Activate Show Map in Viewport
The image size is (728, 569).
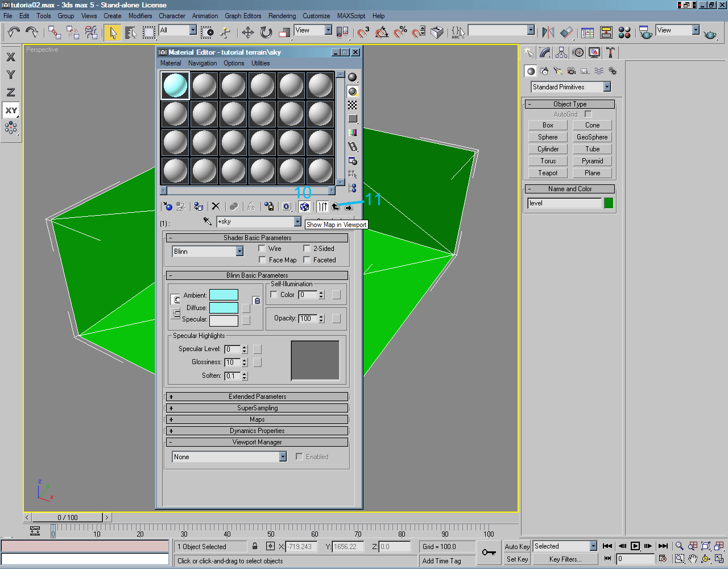(x=304, y=206)
